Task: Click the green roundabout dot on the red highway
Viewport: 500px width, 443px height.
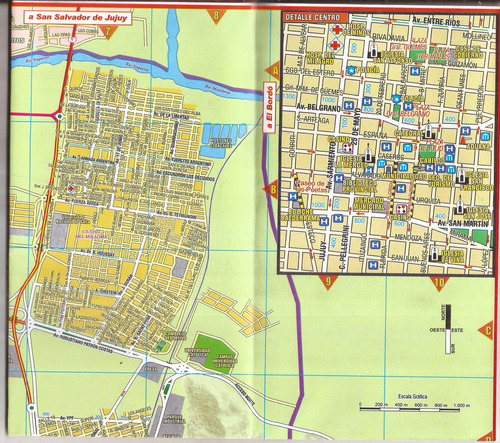Action: [59, 116]
